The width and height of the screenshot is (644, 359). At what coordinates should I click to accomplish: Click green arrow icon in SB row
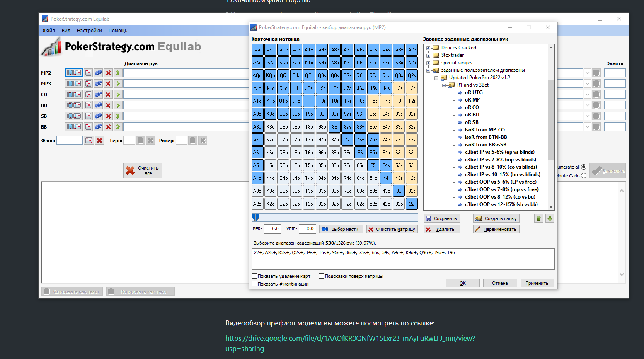118,116
